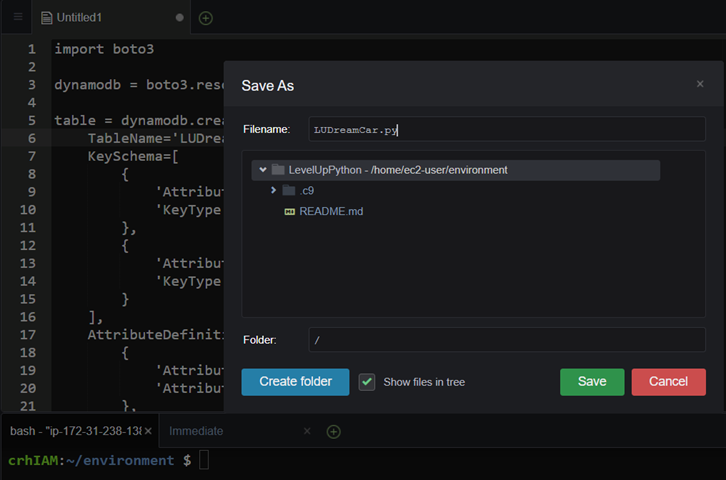This screenshot has height=480, width=726.
Task: Select the Untitled1 editor tab
Action: (x=111, y=18)
